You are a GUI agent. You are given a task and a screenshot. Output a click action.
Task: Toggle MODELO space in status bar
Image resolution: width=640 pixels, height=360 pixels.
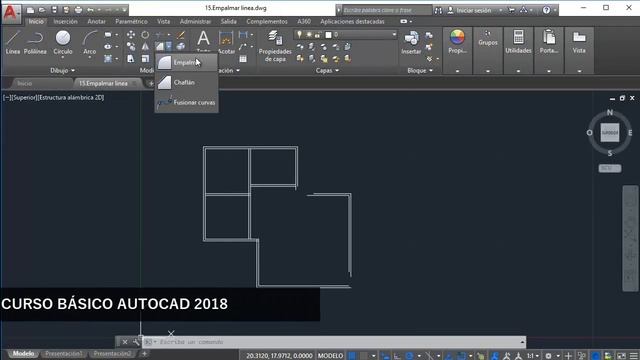[x=330, y=356]
